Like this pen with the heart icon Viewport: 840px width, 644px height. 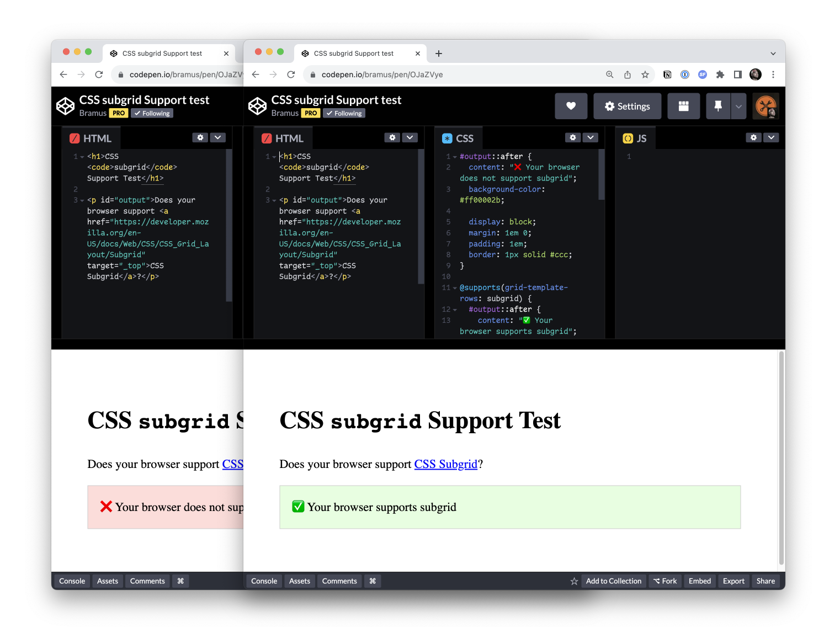[571, 106]
